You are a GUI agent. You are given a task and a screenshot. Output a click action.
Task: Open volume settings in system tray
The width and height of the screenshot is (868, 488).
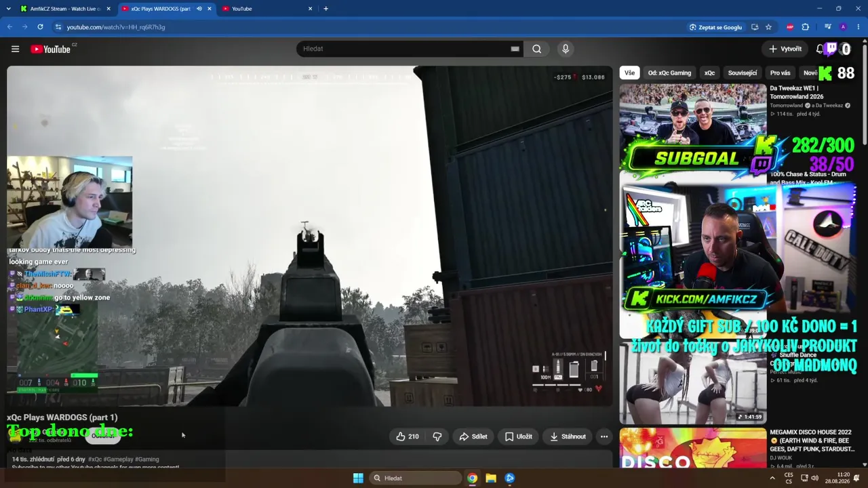coord(815,478)
